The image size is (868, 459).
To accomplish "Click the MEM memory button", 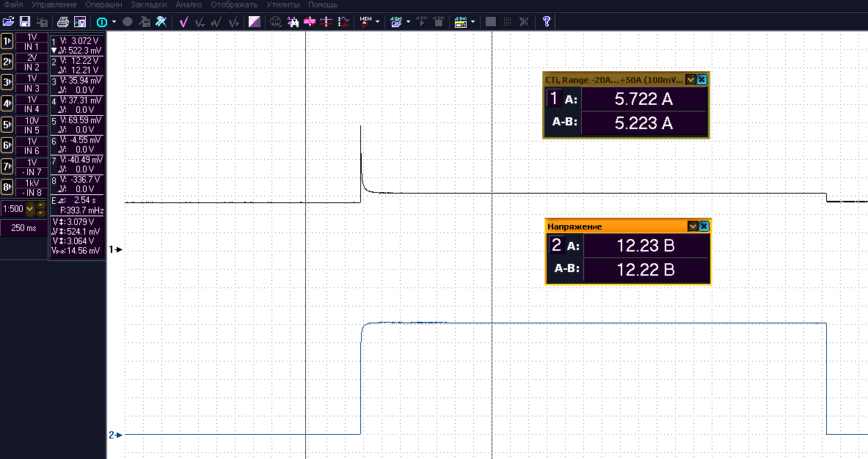I will click(366, 21).
